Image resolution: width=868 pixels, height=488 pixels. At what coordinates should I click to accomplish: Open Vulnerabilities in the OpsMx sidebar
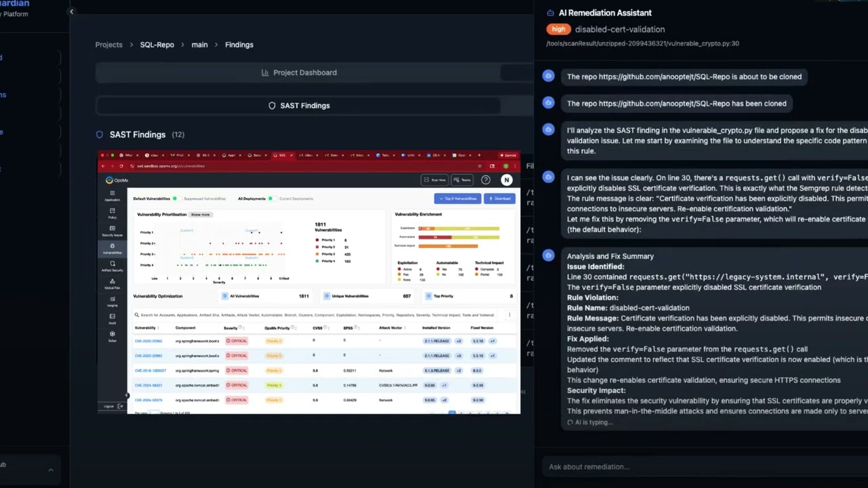tap(112, 249)
